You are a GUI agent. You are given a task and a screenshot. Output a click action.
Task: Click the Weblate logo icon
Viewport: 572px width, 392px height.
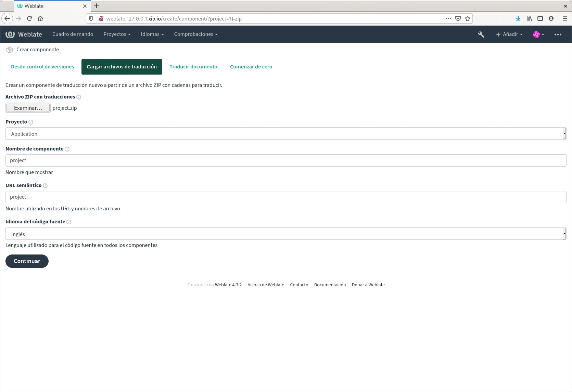pyautogui.click(x=10, y=34)
